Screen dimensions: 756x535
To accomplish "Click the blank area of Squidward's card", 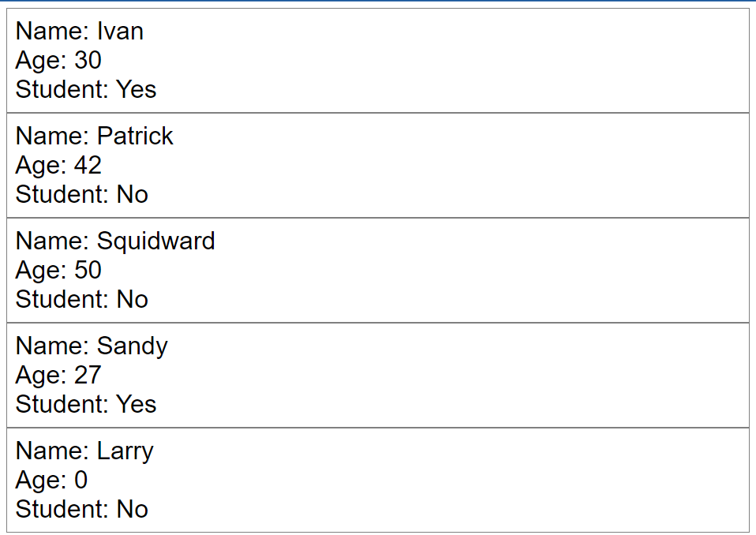I will (473, 271).
